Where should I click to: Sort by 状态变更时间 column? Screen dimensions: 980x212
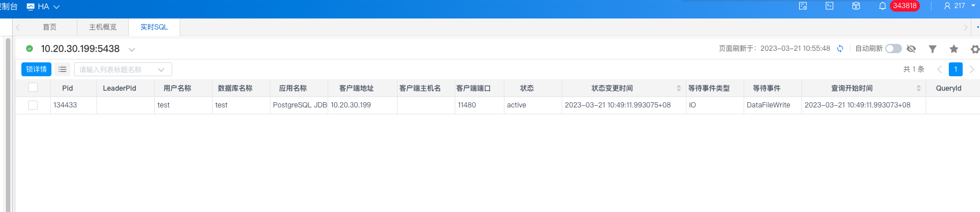(679, 88)
